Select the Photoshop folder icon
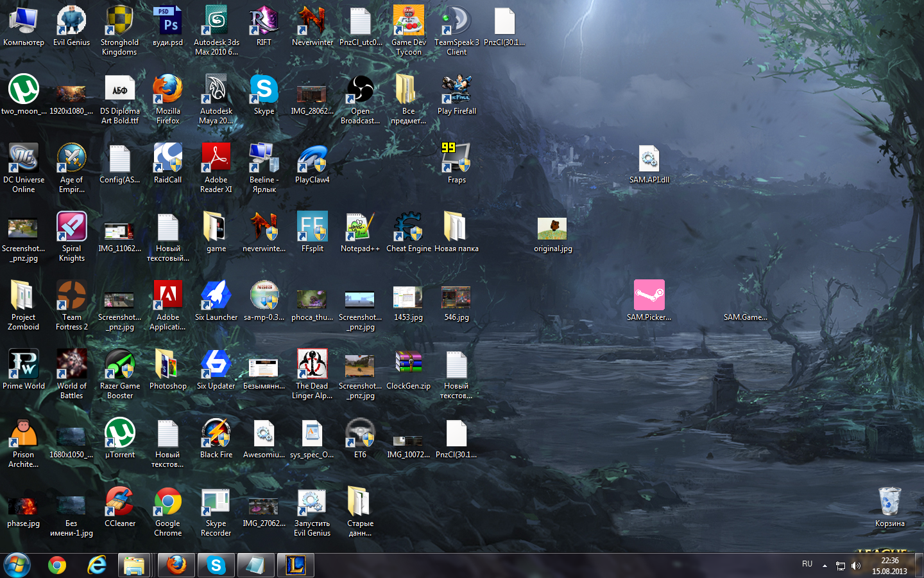 [167, 369]
